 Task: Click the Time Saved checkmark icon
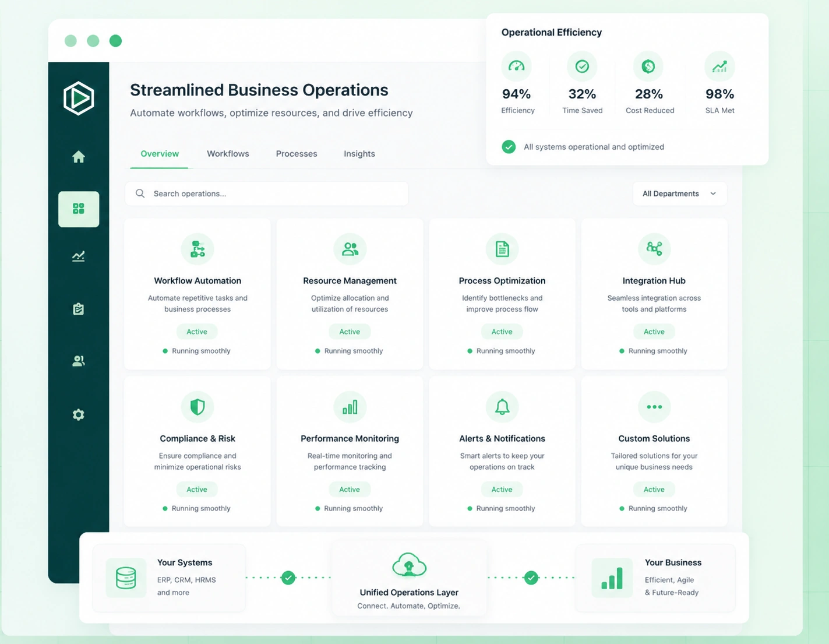point(582,66)
